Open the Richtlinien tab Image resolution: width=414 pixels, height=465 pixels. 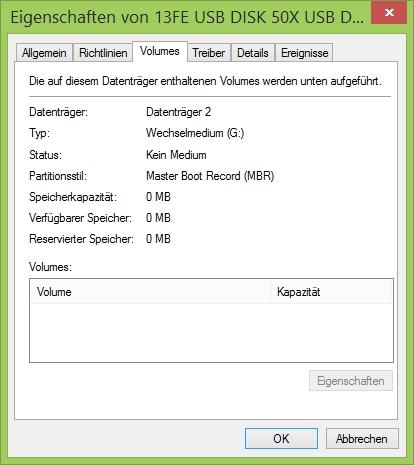103,53
